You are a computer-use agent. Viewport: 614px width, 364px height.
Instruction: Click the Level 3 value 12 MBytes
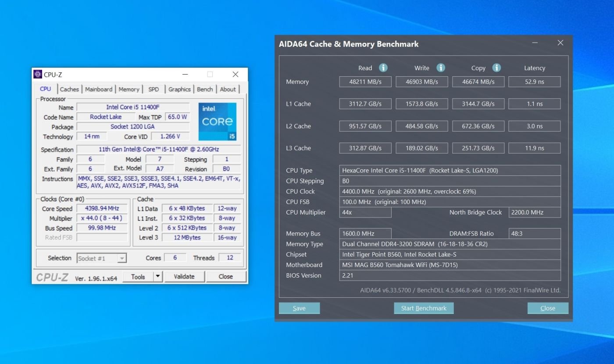click(x=187, y=237)
